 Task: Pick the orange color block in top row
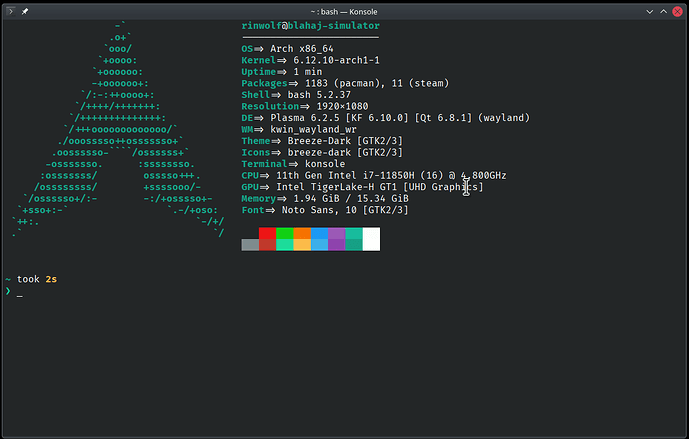302,234
